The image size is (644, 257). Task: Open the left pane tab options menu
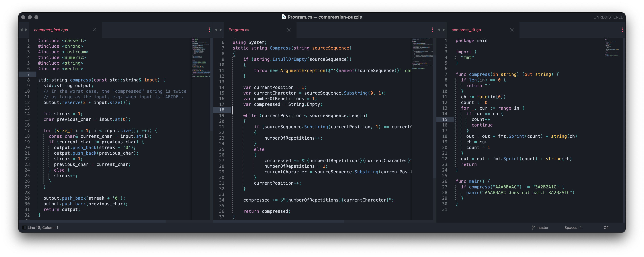click(209, 30)
